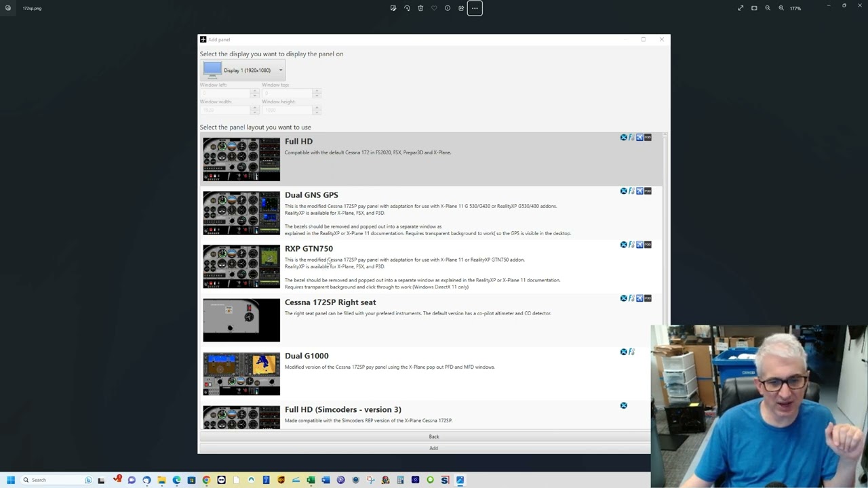Click the P3D icon on the Full HD row
This screenshot has width=868, height=488.
click(x=648, y=138)
